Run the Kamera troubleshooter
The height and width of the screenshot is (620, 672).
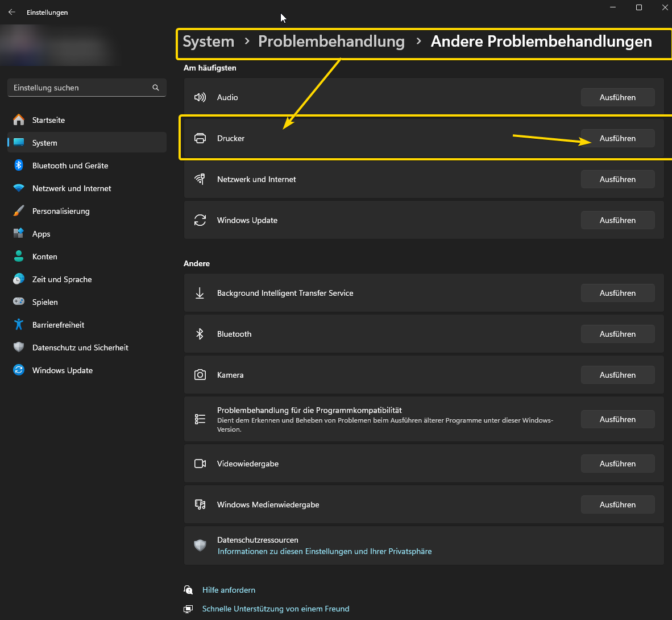(x=617, y=375)
